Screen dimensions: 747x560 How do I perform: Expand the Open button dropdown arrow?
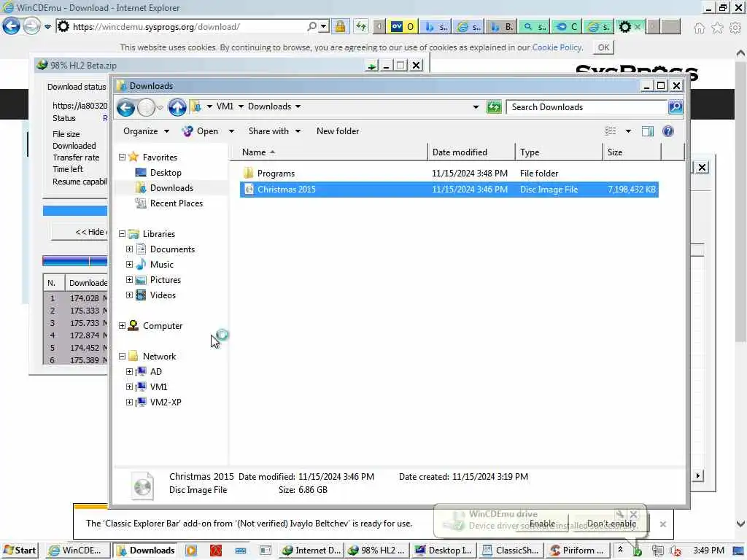(x=231, y=131)
